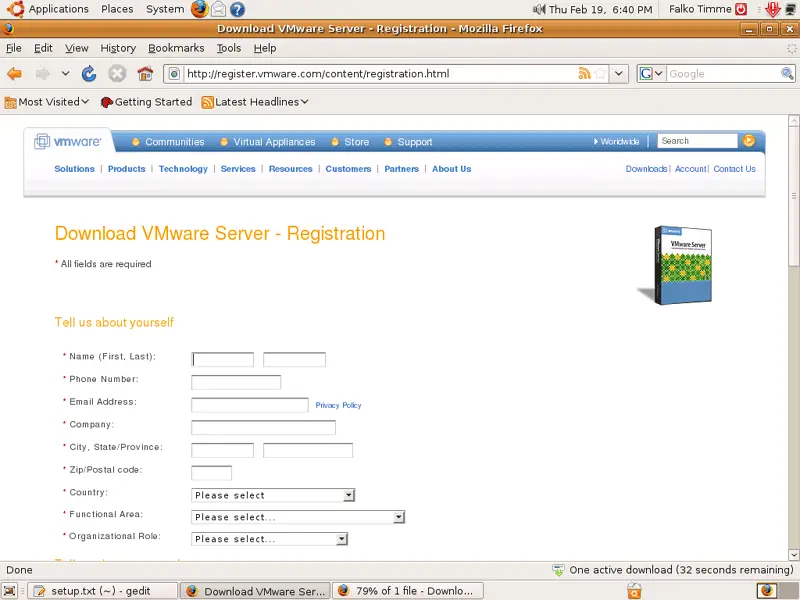Click the Ubuntu logo Applications icon

(15, 9)
